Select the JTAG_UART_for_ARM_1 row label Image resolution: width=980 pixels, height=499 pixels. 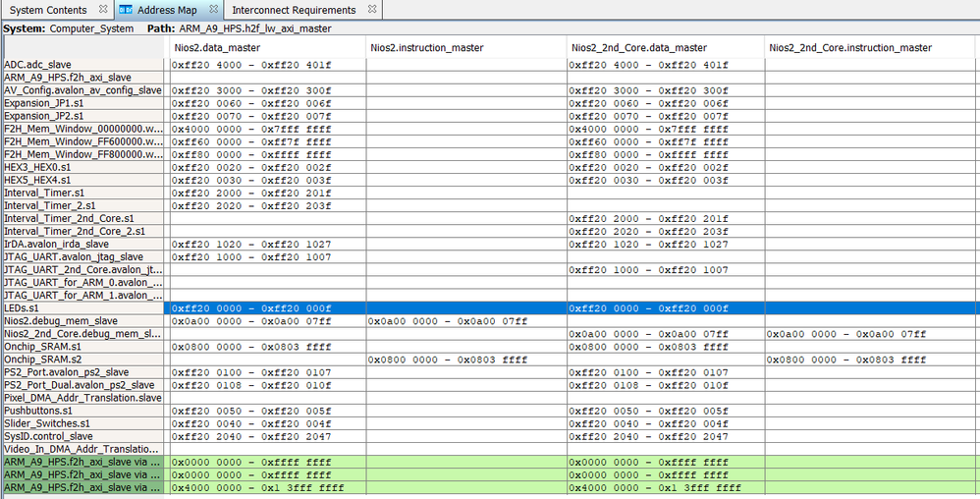[x=83, y=295]
